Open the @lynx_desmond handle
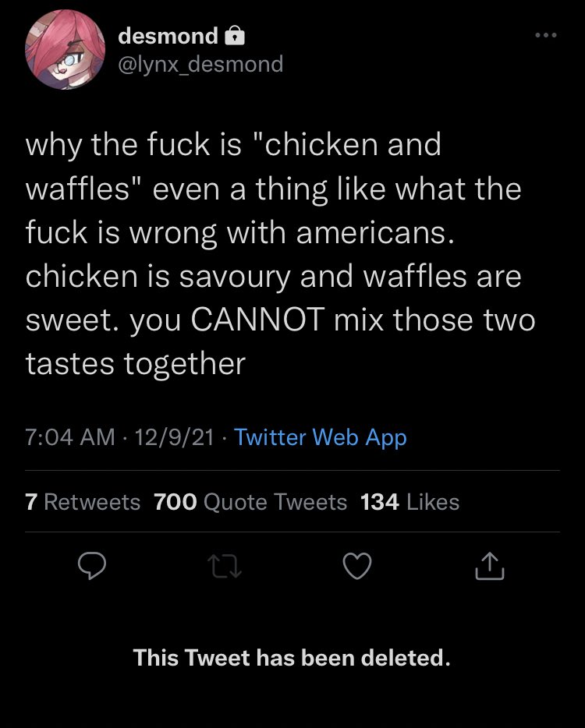Screen dimensions: 585x728 coord(200,63)
